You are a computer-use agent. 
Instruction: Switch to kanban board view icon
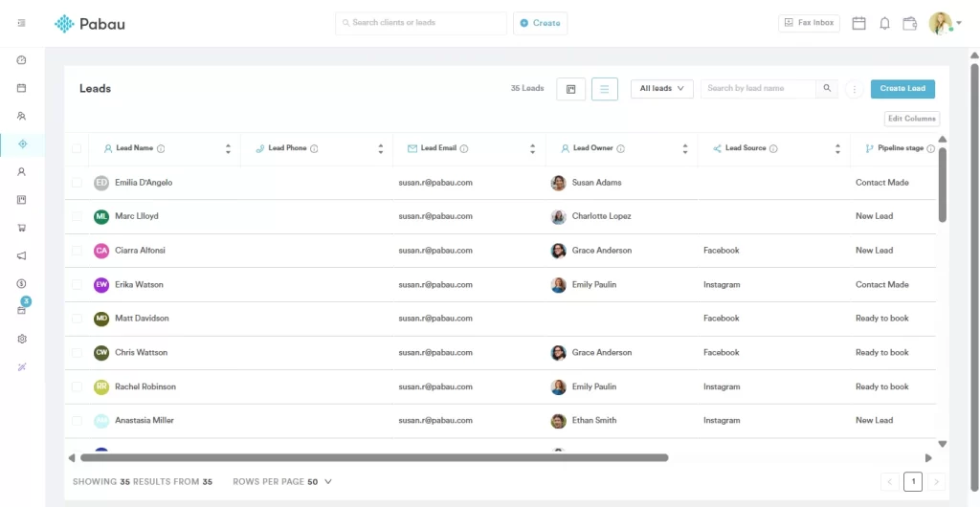tap(570, 89)
